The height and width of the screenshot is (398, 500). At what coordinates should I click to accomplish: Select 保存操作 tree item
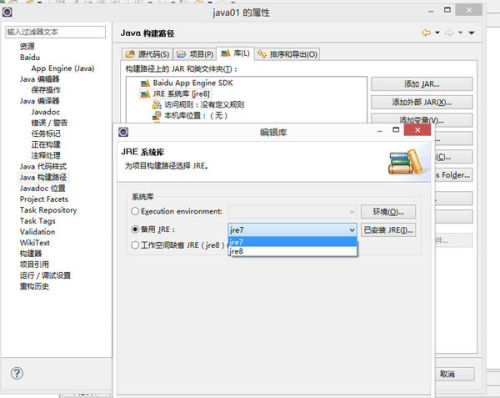pyautogui.click(x=46, y=90)
